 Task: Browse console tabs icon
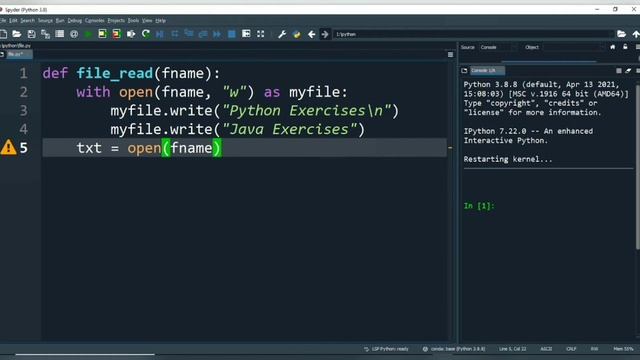pyautogui.click(x=464, y=71)
